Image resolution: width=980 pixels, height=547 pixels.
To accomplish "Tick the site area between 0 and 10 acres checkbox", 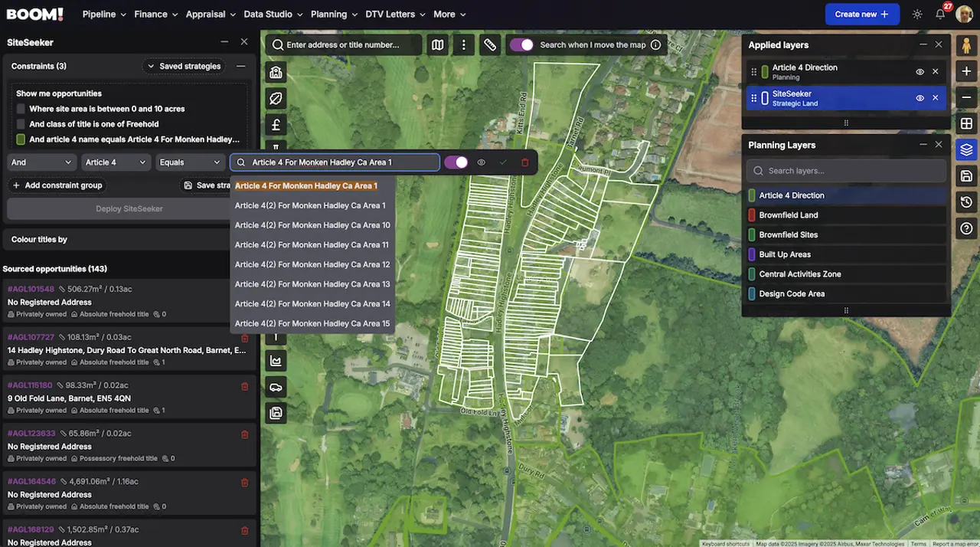I will [21, 109].
